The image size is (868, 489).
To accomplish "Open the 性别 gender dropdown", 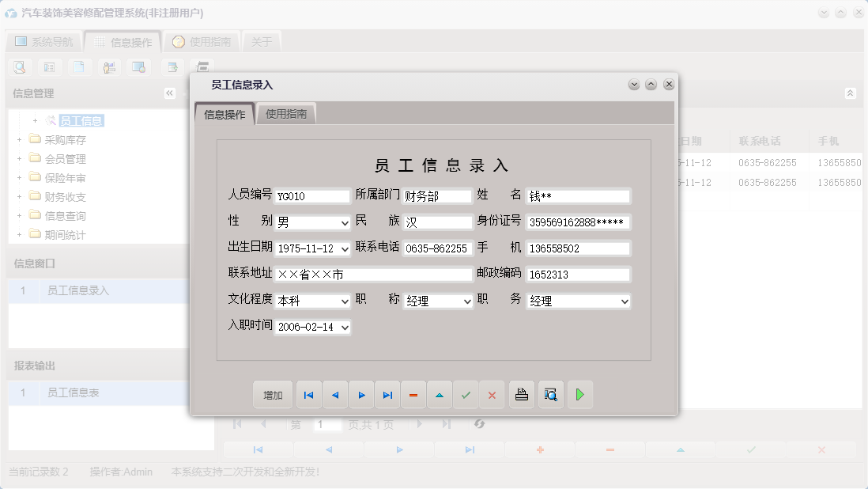I will point(345,222).
